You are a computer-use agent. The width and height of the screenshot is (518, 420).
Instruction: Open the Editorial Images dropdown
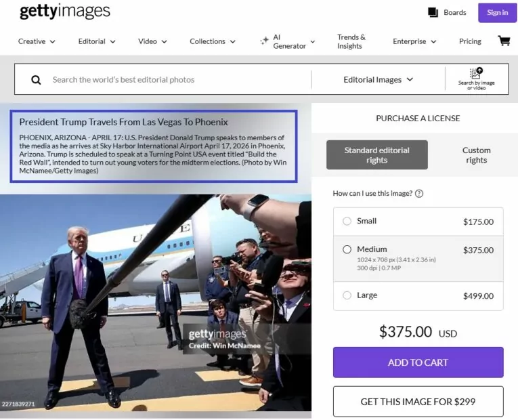tap(379, 80)
